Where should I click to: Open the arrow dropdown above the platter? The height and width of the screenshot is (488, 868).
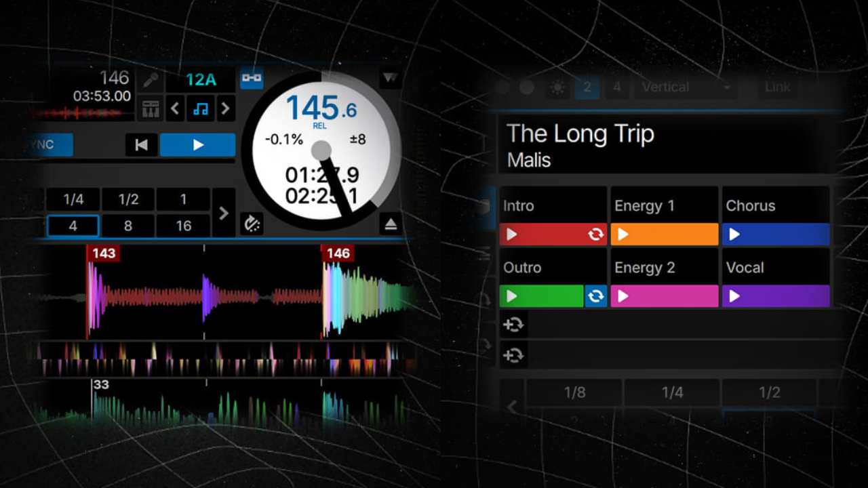pos(390,79)
